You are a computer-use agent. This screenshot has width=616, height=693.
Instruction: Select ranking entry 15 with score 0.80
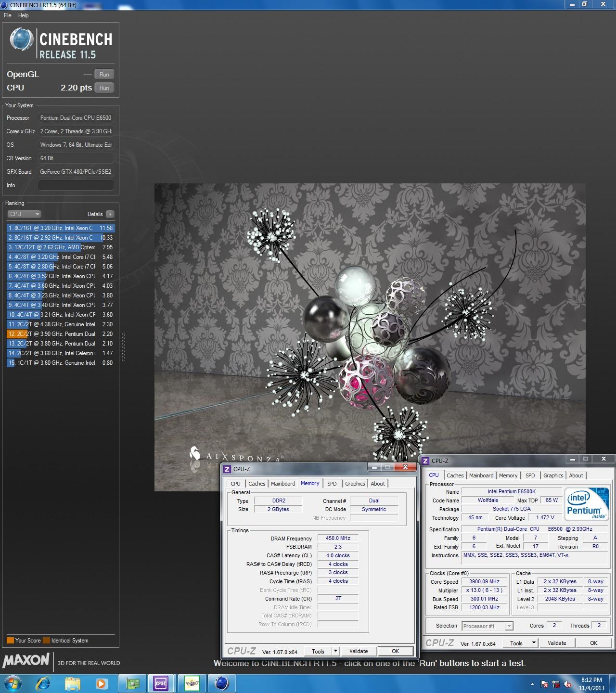point(61,363)
